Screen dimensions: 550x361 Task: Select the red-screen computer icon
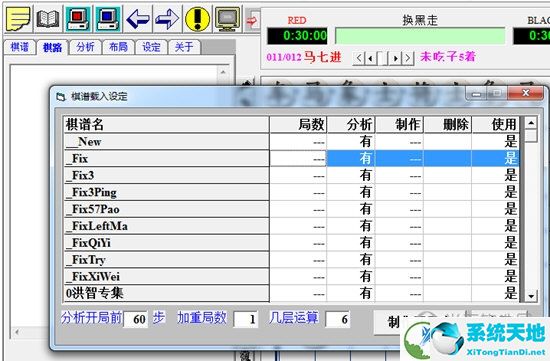[x=78, y=18]
